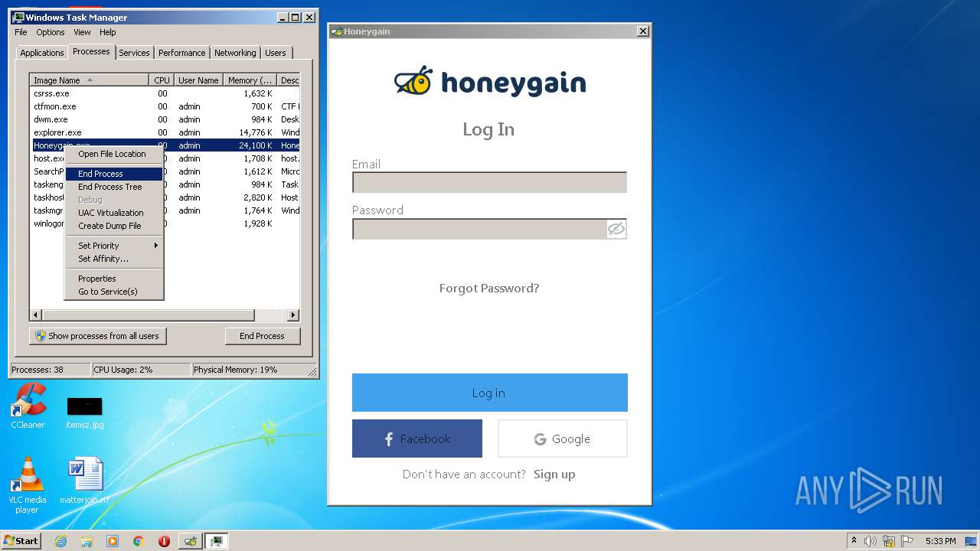Select ctfmon.exe process row
Screen dimensions: 980x551
[x=165, y=106]
